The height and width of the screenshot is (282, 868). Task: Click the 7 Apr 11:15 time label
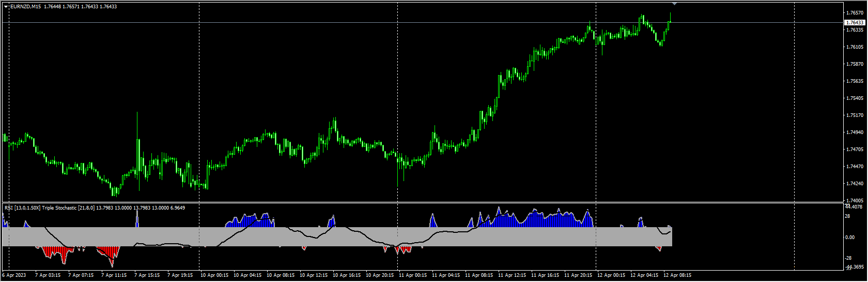114,275
